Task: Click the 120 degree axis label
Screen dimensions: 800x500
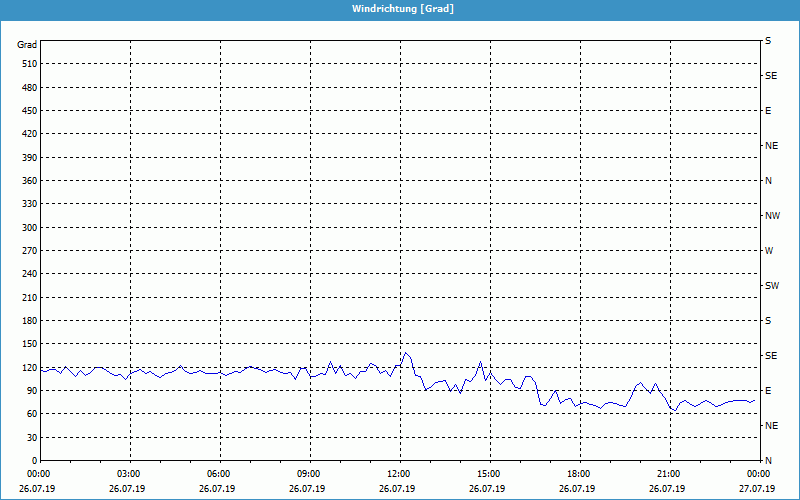Action: click(28, 368)
